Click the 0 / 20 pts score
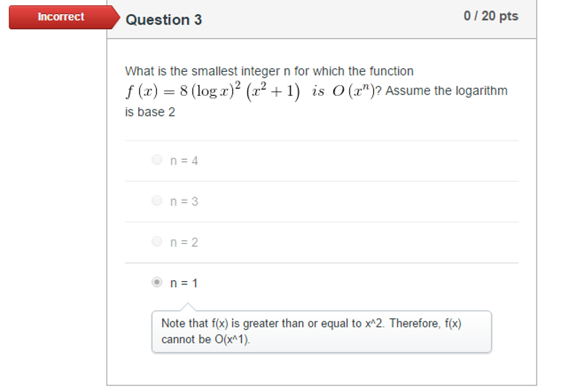Viewport: 585px width, 392px height. pos(491,16)
